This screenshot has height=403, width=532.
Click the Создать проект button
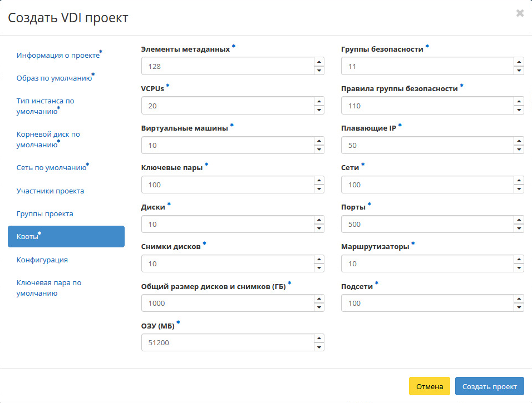pyautogui.click(x=489, y=386)
